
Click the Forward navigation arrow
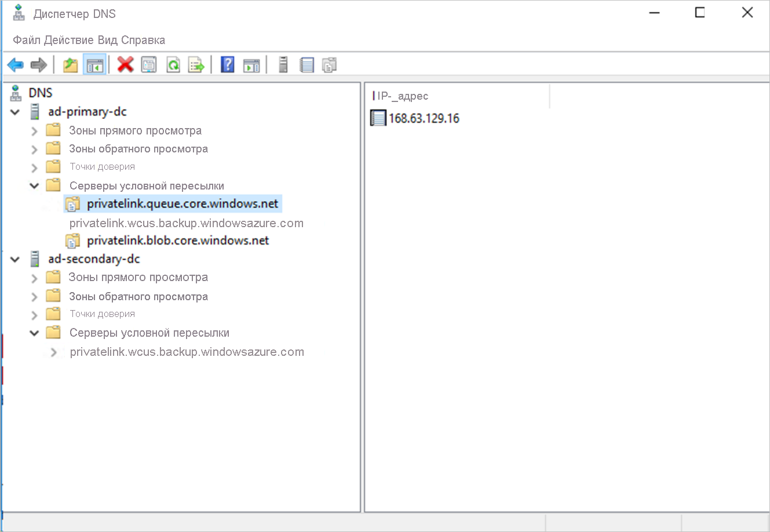(x=38, y=64)
